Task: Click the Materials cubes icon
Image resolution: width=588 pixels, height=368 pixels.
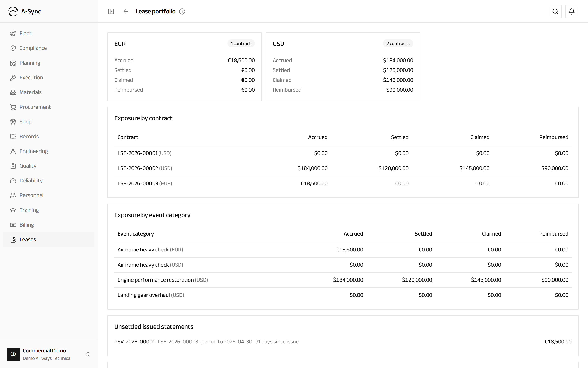Action: click(13, 92)
